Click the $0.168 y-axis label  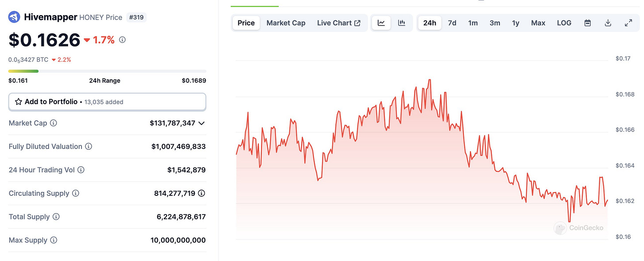(x=625, y=94)
